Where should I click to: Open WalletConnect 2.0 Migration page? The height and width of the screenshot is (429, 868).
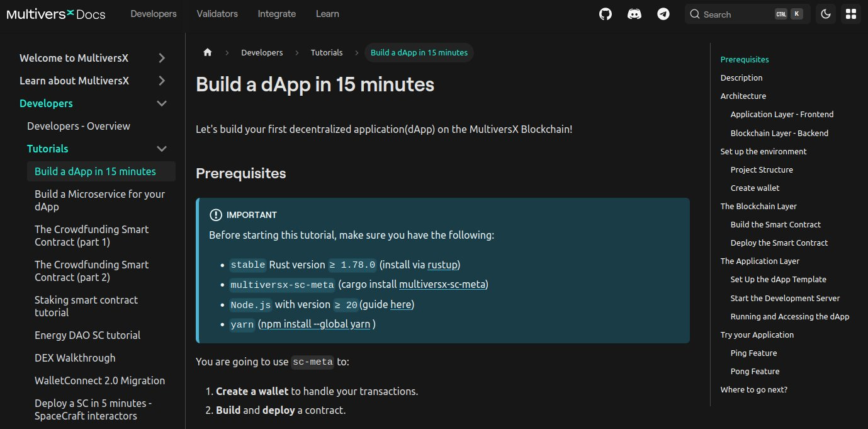[101, 380]
